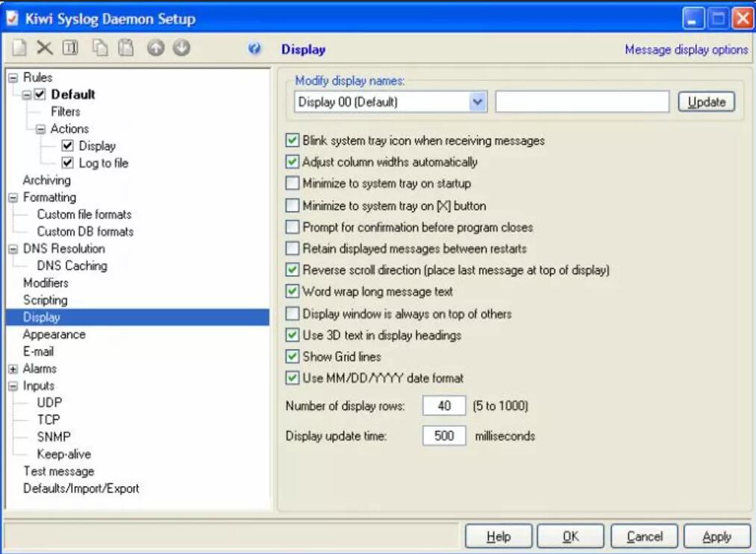756x554 pixels.
Task: Toggle Use MM/DD/YYYY date format
Action: [293, 378]
